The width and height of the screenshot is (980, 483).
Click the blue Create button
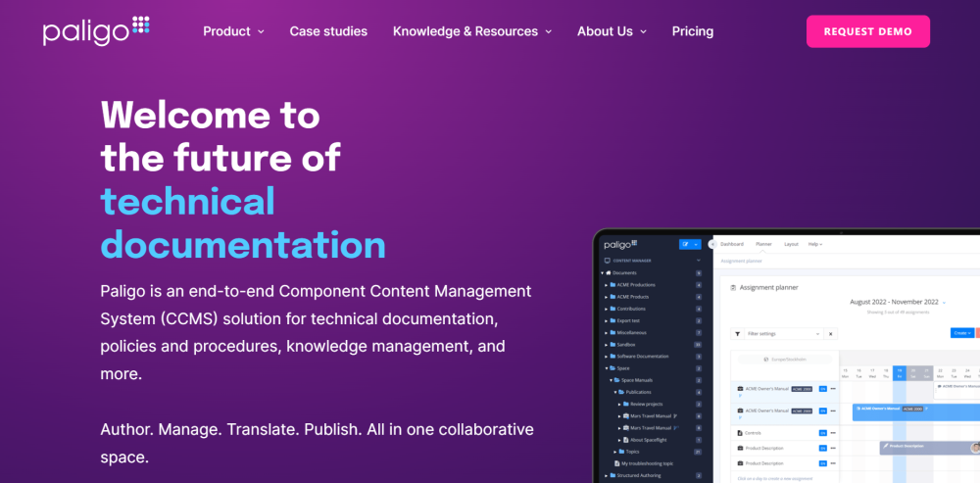point(962,333)
